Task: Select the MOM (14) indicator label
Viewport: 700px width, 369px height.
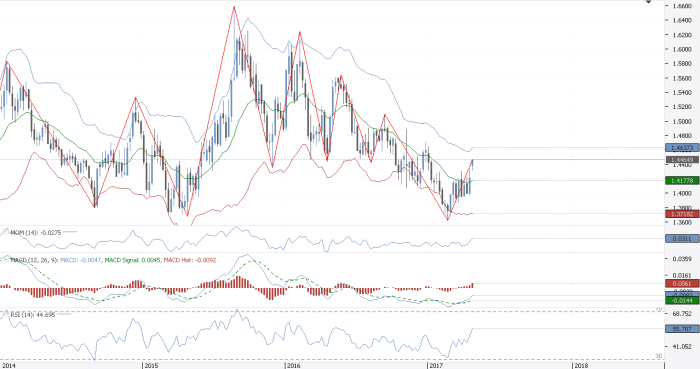Action: 23,232
